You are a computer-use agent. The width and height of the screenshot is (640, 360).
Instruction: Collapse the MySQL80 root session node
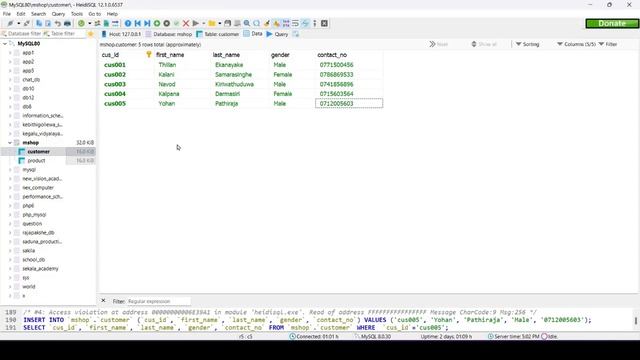pos(4,43)
